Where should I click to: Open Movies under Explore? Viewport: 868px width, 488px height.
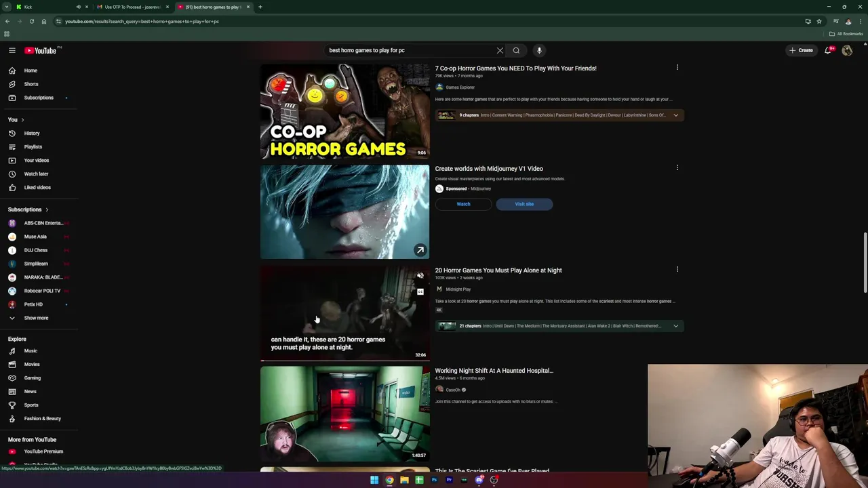[31, 365]
